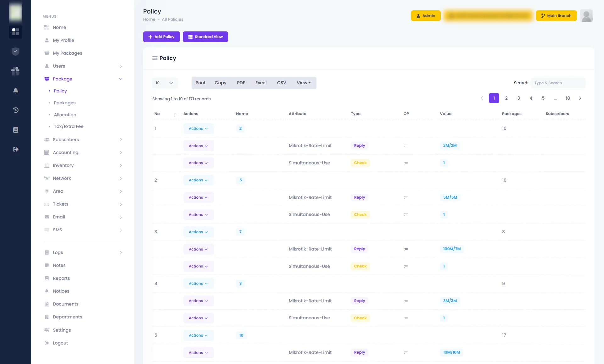The image size is (604, 364).
Task: Go to the next page arrow
Action: (580, 98)
